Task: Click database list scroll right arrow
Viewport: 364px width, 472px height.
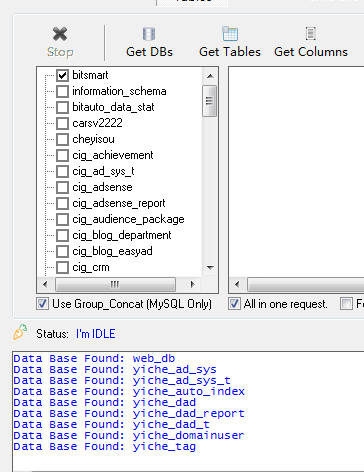Action: click(x=192, y=284)
